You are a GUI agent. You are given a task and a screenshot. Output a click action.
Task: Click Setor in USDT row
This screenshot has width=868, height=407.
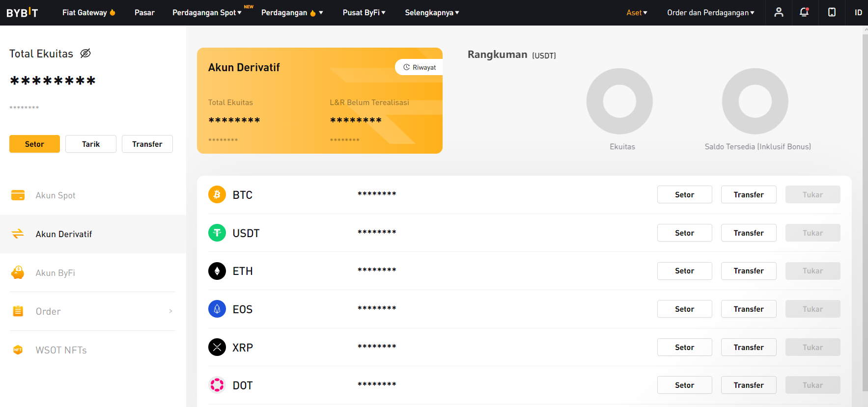coord(684,233)
